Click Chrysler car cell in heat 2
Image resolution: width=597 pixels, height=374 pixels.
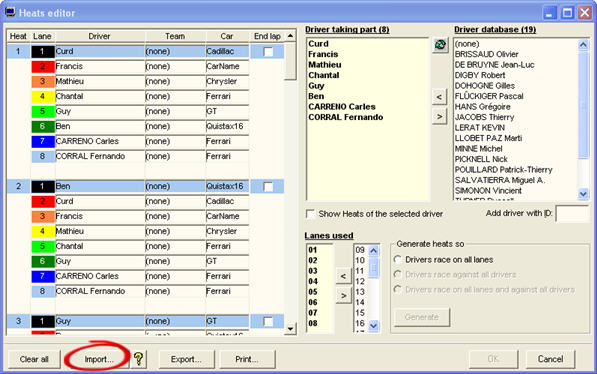coord(227,231)
